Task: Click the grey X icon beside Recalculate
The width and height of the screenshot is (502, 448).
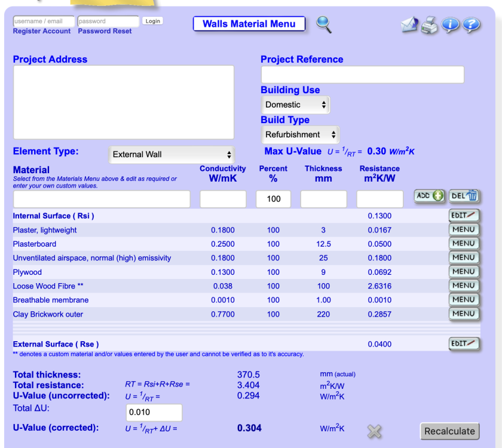Action: click(x=374, y=431)
